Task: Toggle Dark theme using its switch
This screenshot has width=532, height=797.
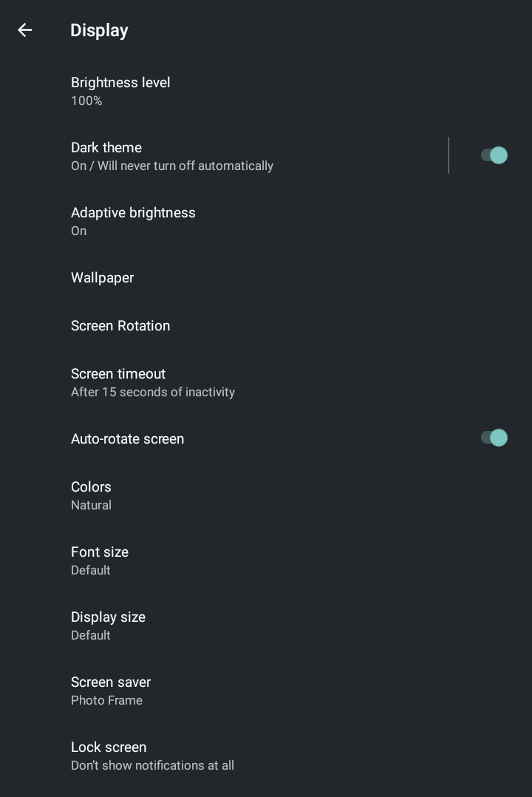Action: 493,155
